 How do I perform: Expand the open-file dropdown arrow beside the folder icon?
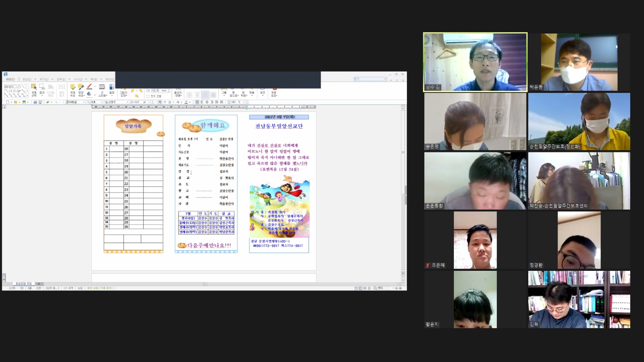point(19,102)
